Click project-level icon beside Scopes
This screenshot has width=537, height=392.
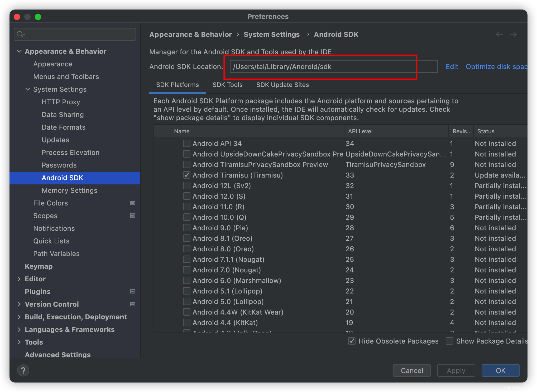coord(133,215)
